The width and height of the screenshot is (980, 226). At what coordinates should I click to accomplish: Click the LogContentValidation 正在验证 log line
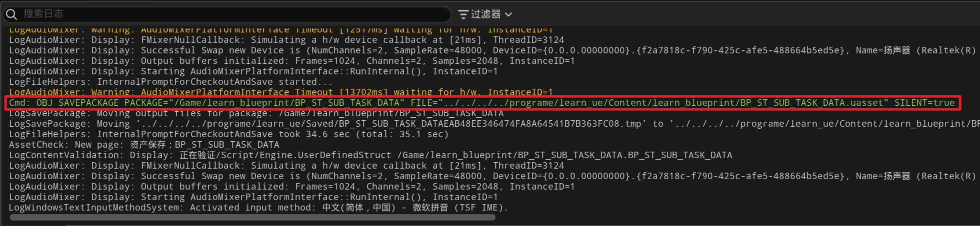[370, 155]
